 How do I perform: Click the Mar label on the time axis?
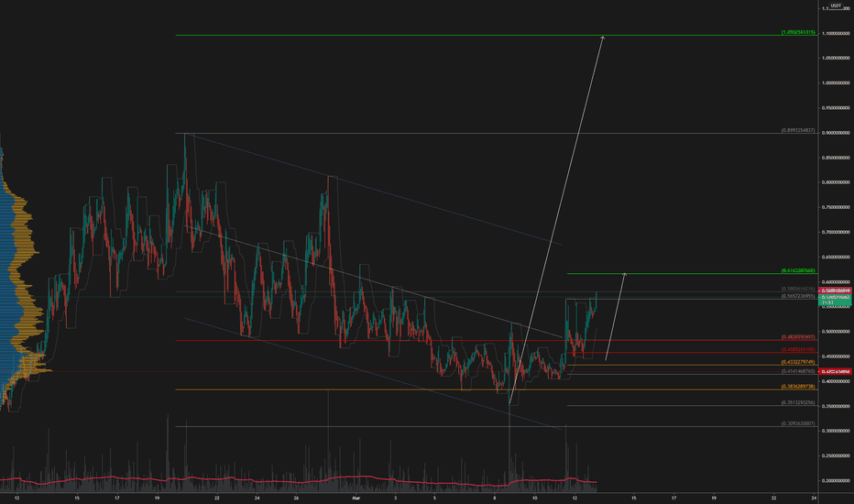coord(356,498)
